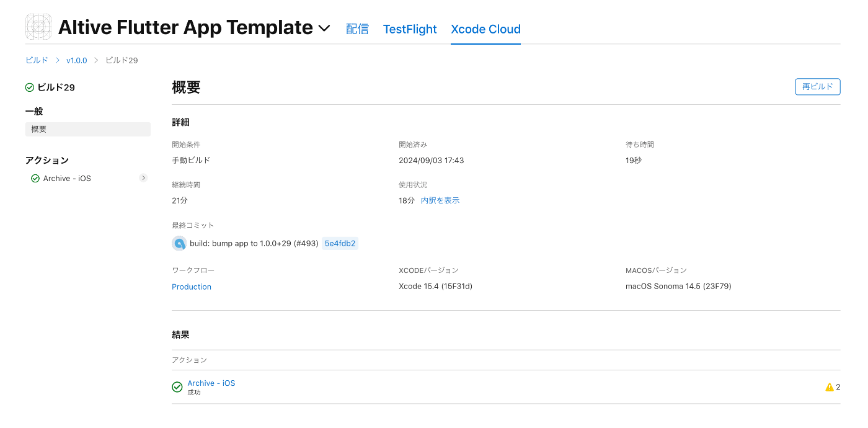Open v1.0.0 in the breadcrumb
868x428 pixels.
point(77,60)
